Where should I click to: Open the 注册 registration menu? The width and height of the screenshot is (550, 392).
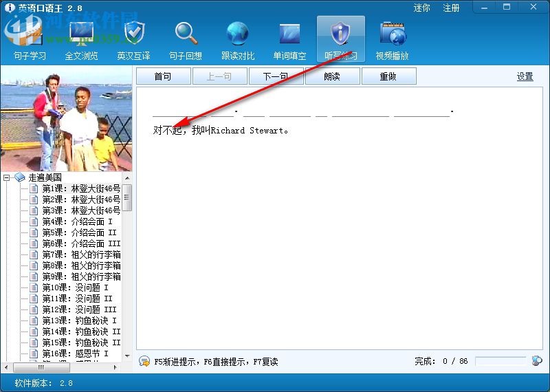[x=451, y=8]
